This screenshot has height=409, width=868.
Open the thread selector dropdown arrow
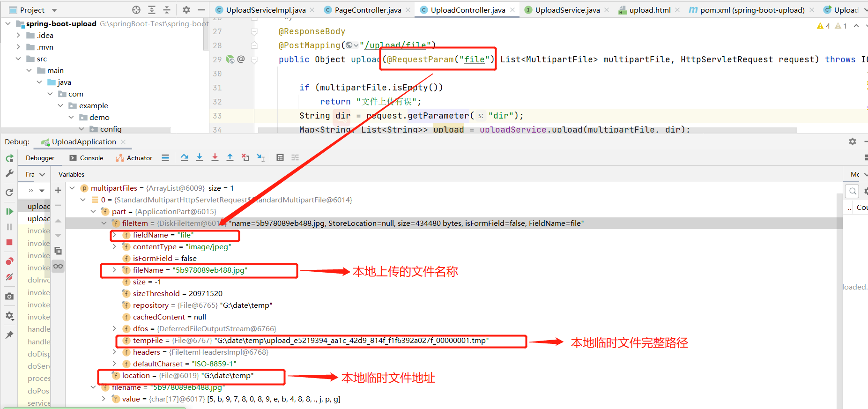[42, 191]
